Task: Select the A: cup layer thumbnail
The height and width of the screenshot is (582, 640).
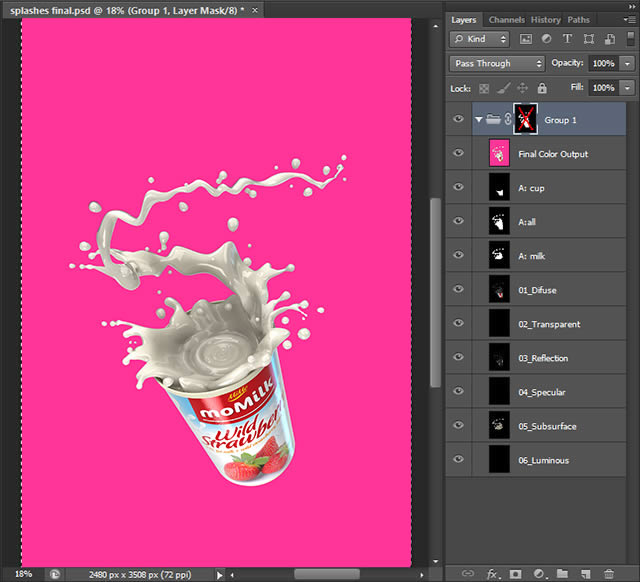Action: point(499,187)
